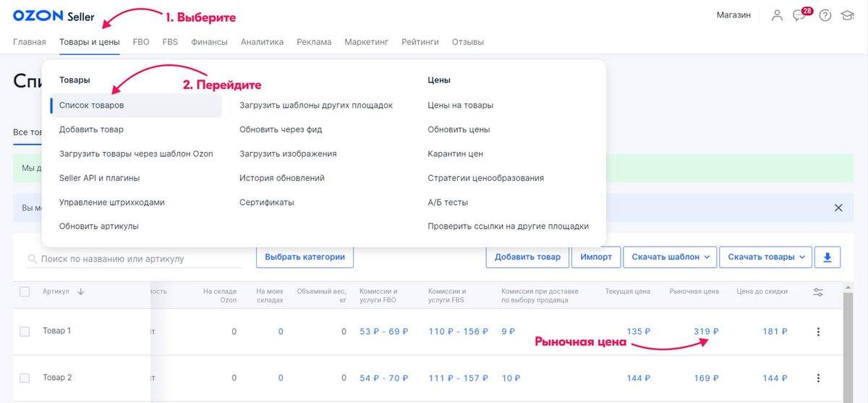Viewport: 868px width, 403px height.
Task: Expand the Скачать товары dropdown
Action: (766, 257)
